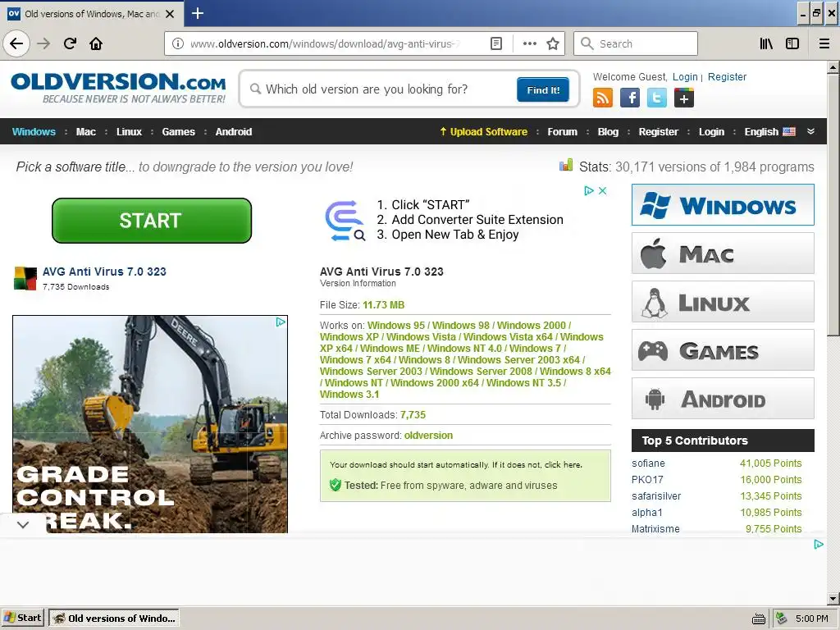Image resolution: width=840 pixels, height=630 pixels.
Task: Go back using browser back arrow
Action: (16, 43)
